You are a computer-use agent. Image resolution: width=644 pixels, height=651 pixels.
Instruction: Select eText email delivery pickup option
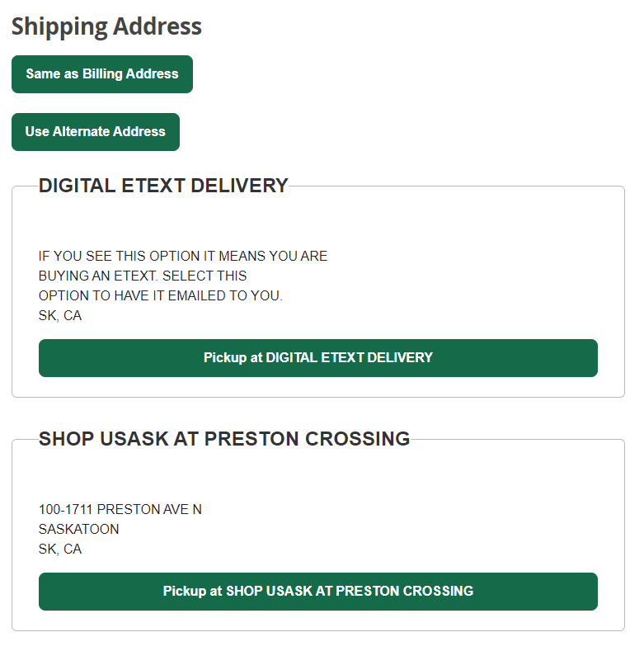click(x=318, y=358)
